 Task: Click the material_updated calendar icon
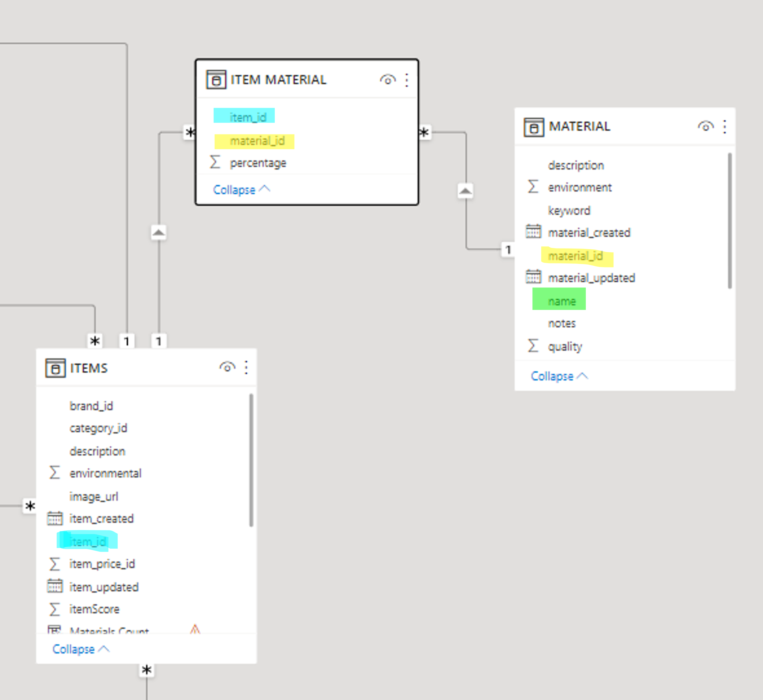tap(533, 277)
